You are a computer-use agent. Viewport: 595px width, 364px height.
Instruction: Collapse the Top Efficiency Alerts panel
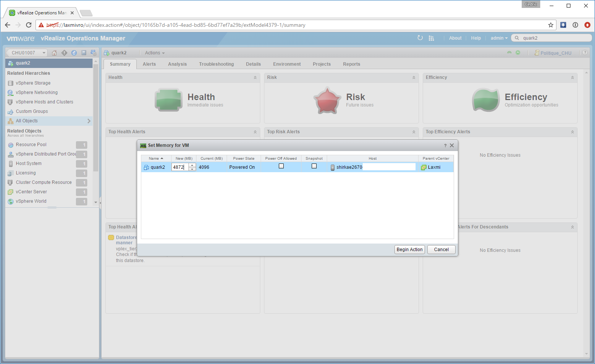pos(572,132)
